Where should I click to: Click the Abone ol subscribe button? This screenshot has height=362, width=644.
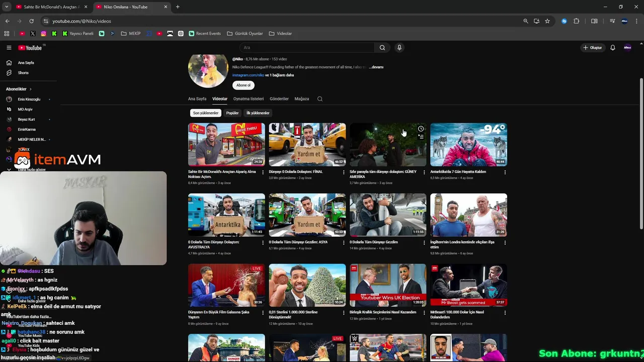point(244,85)
